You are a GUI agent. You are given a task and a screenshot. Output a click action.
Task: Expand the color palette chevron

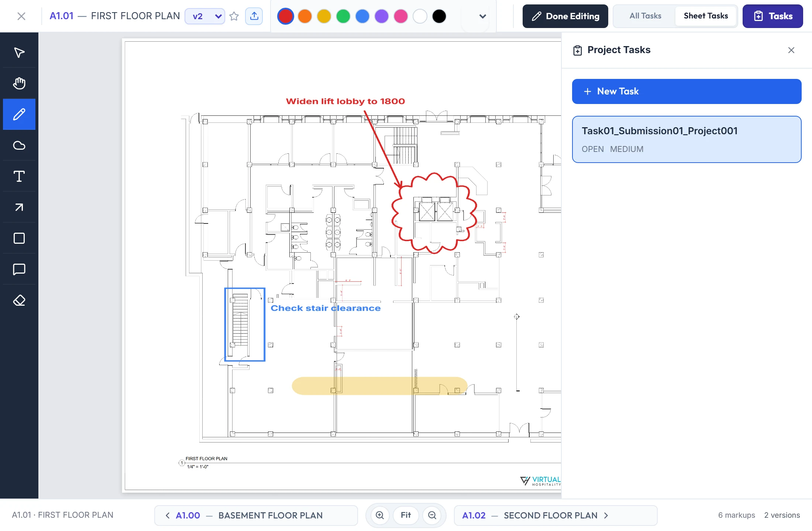[x=482, y=16]
